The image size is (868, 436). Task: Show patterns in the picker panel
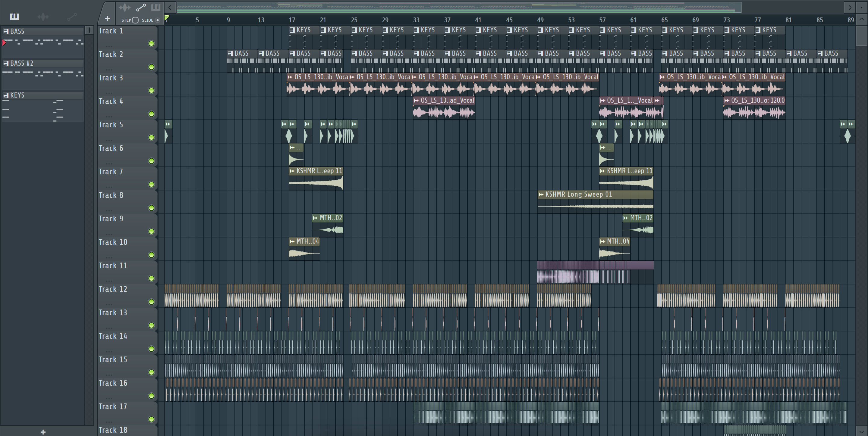click(x=14, y=17)
